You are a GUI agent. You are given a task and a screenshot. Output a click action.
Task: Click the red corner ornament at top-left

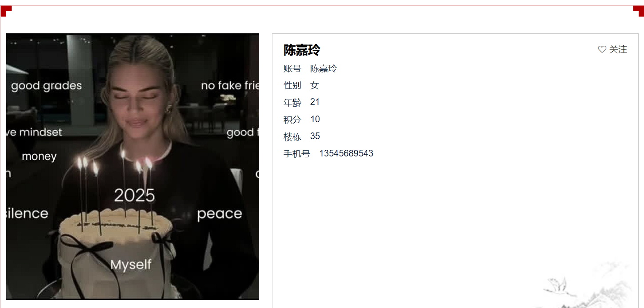tap(6, 11)
